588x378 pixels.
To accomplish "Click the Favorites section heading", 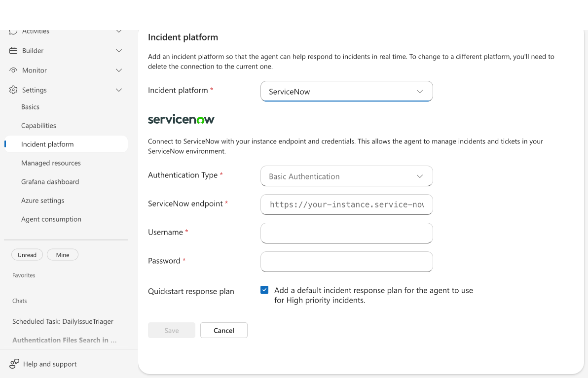I will (x=24, y=275).
